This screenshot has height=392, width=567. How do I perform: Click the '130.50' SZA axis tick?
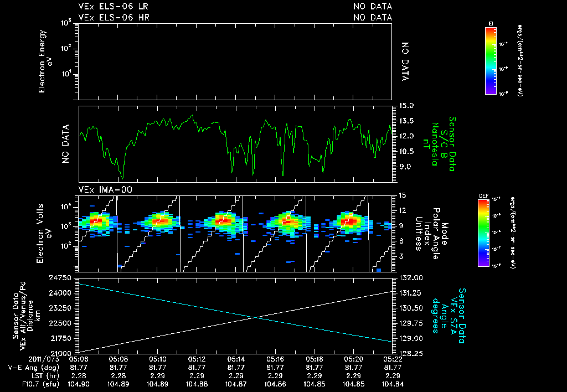(x=411, y=308)
